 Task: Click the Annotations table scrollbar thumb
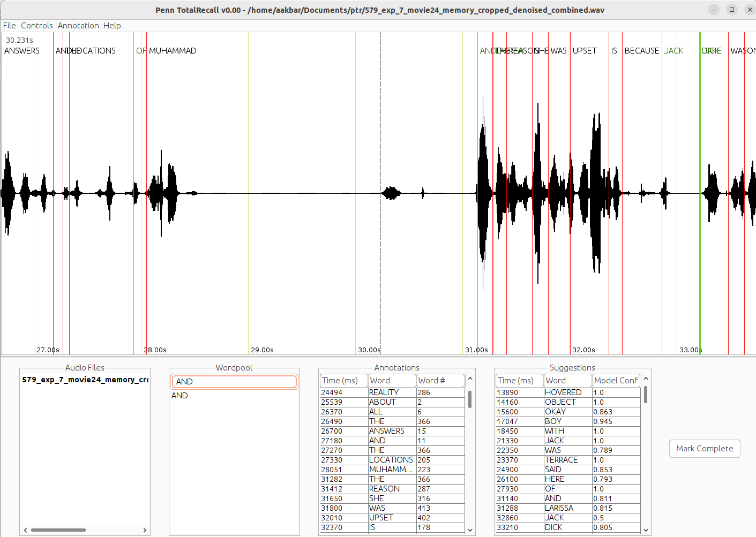pyautogui.click(x=470, y=399)
